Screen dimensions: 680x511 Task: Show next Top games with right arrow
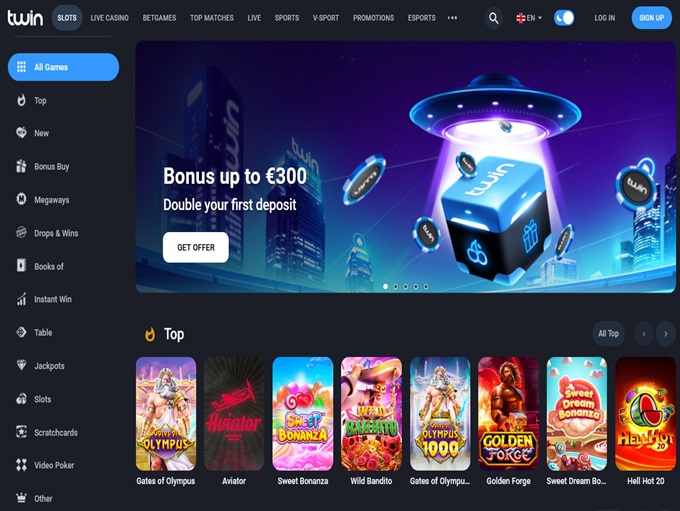tap(666, 334)
